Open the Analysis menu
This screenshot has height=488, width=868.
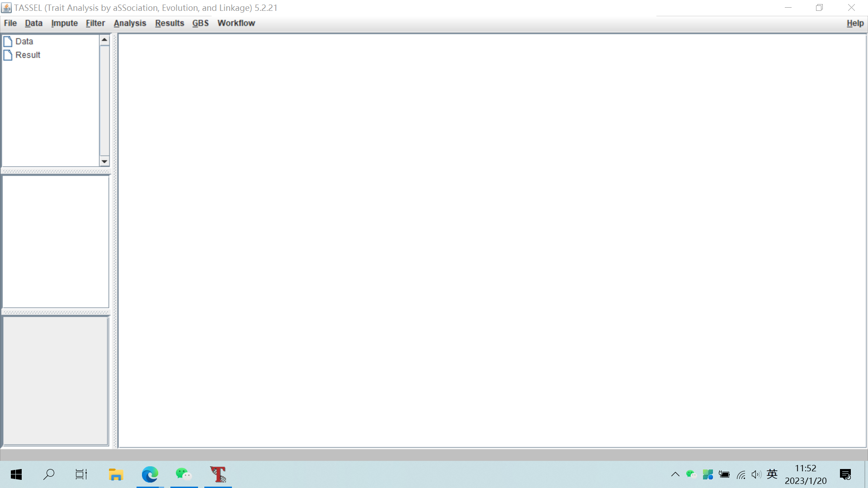pyautogui.click(x=130, y=23)
